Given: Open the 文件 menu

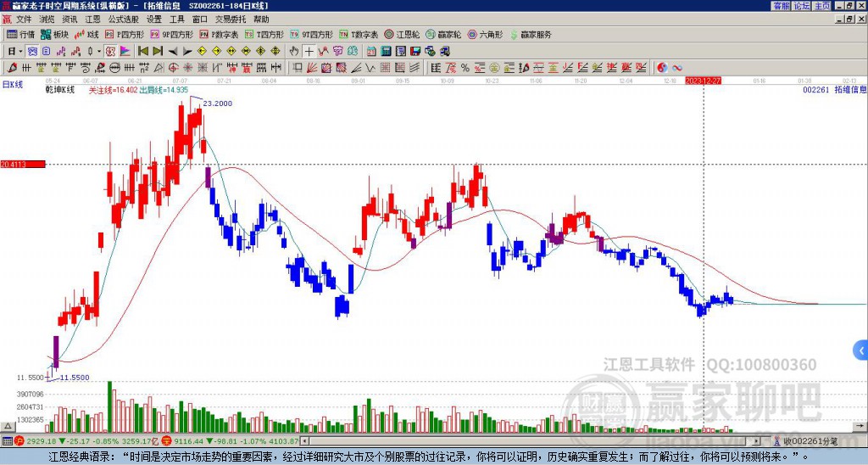Looking at the screenshot, I should pyautogui.click(x=24, y=20).
